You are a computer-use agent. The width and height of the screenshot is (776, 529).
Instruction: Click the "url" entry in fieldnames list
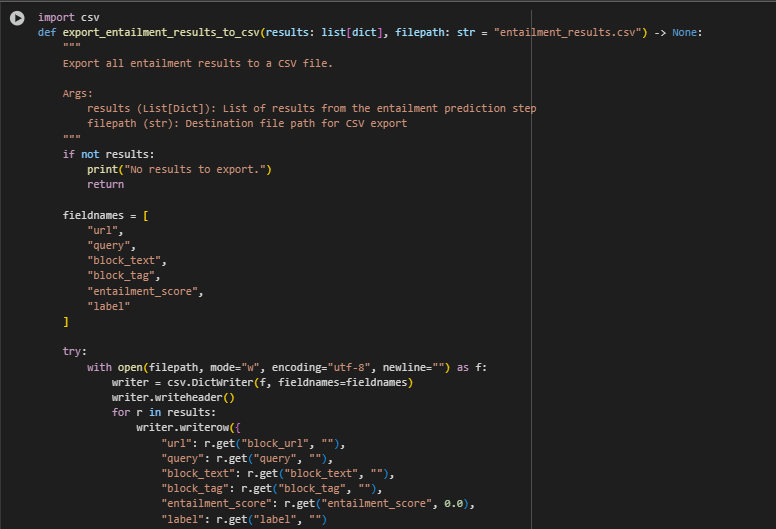(105, 231)
